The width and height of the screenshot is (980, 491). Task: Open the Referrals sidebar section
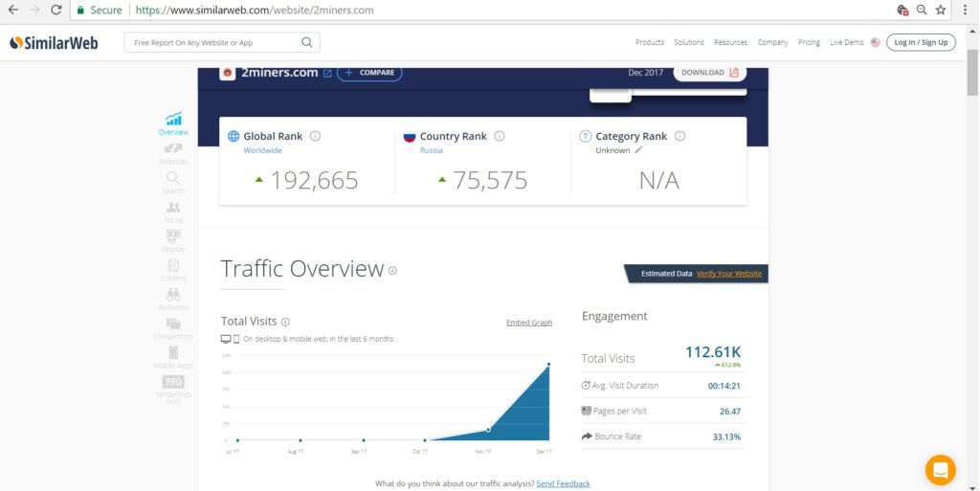(173, 153)
